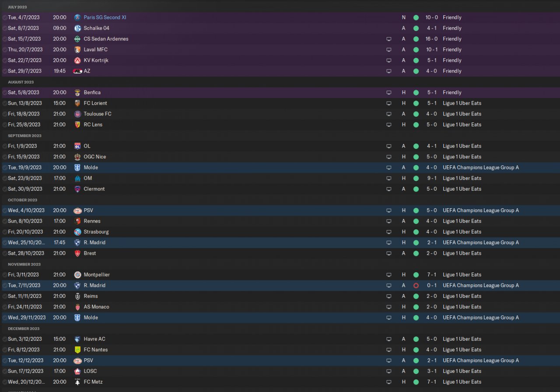Open the 9 - 1 result against OM
The height and width of the screenshot is (392, 560).
(432, 178)
